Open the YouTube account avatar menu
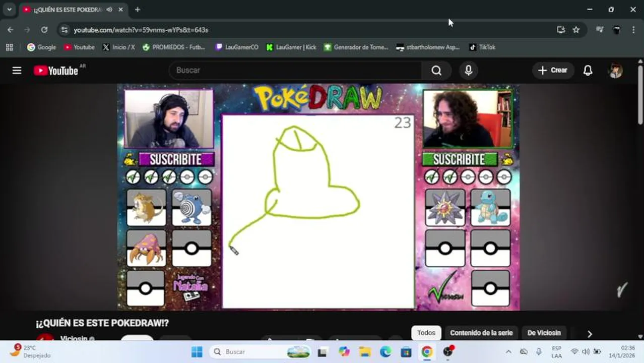Screen dimensions: 644x363 click(615, 71)
